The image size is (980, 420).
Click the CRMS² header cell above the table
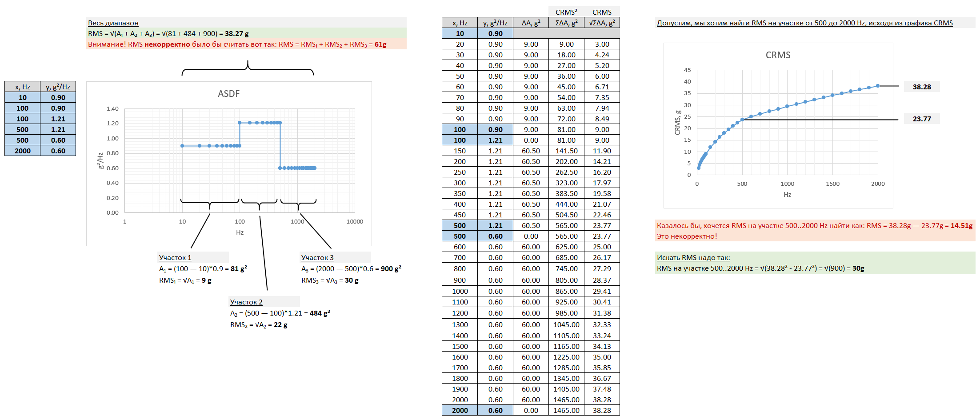click(567, 12)
